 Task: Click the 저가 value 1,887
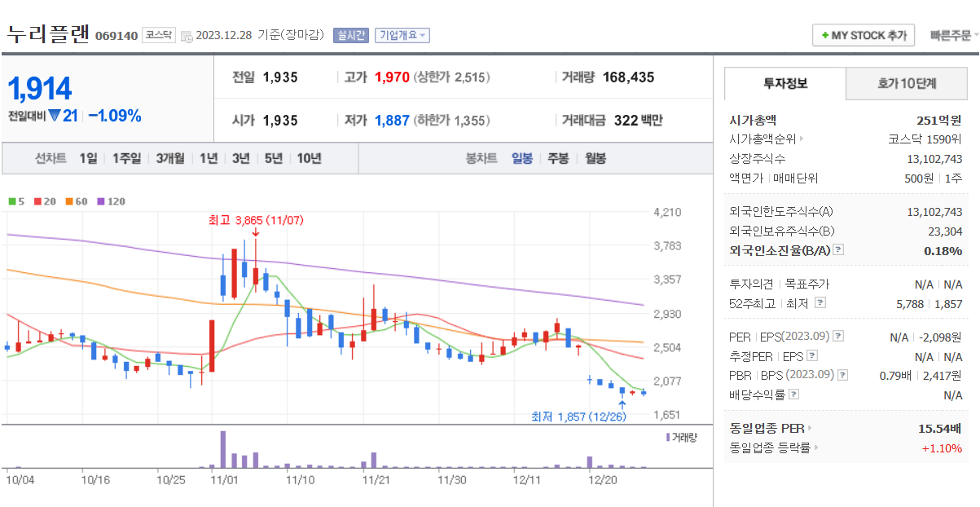tap(392, 121)
